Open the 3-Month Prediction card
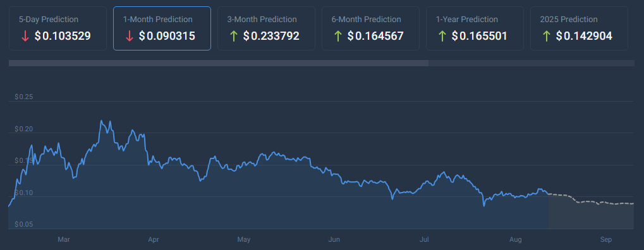The height and width of the screenshot is (250, 644). coord(266,28)
